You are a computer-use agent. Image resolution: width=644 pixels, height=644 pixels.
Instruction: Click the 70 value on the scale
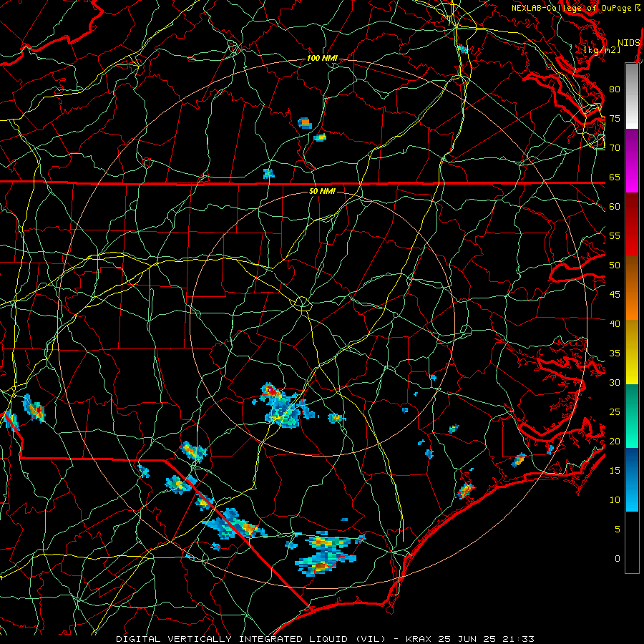[x=615, y=148]
